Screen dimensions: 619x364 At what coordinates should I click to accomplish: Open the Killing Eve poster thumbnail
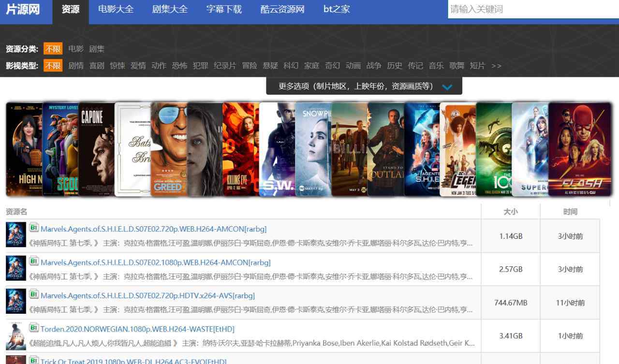pyautogui.click(x=241, y=149)
